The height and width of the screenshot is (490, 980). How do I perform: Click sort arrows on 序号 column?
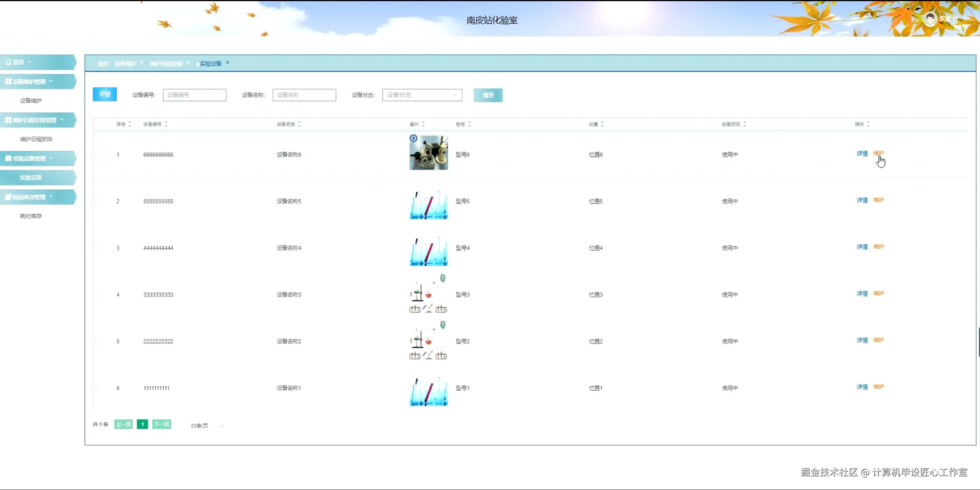point(130,124)
